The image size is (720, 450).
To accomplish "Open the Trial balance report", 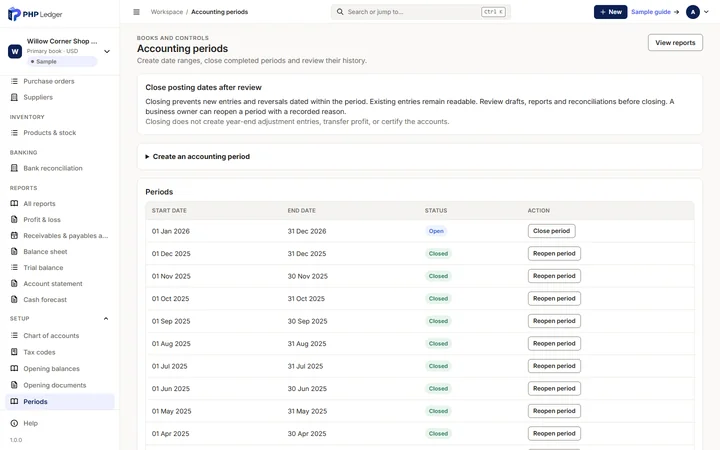I will [60, 268].
